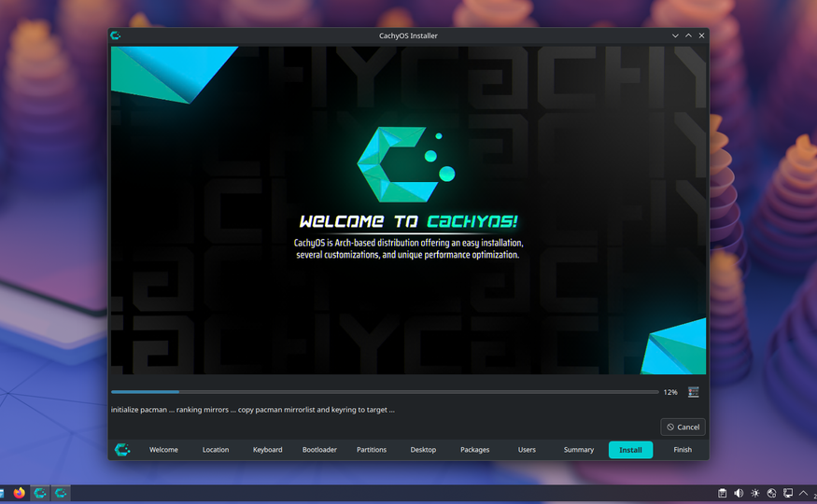
Task: Click the 'initialize pacman ... ranking mirrors' status line
Action: point(253,410)
